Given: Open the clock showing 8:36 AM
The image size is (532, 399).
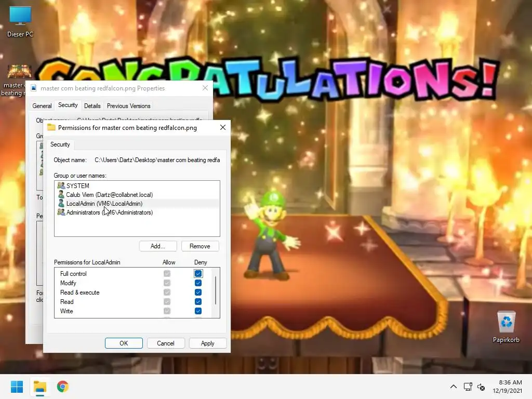Looking at the screenshot, I should point(510,382).
